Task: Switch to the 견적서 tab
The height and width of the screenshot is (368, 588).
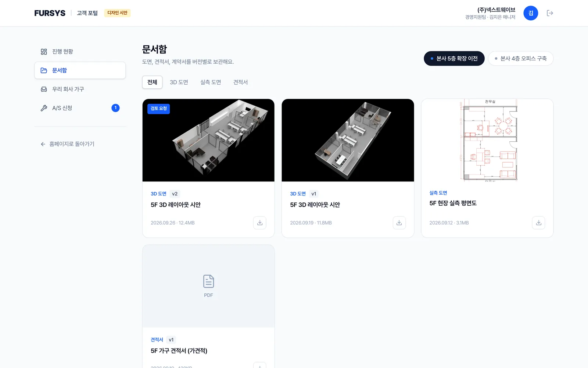Action: tap(240, 82)
